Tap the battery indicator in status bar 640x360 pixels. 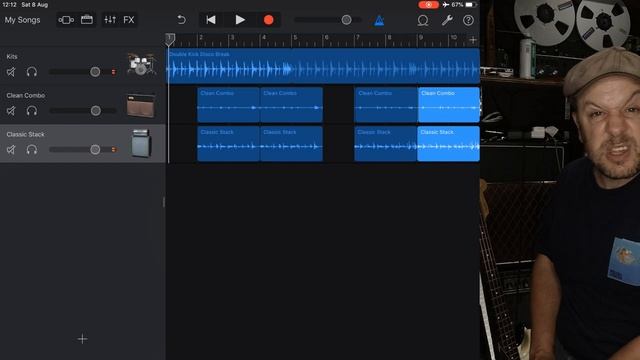(470, 5)
